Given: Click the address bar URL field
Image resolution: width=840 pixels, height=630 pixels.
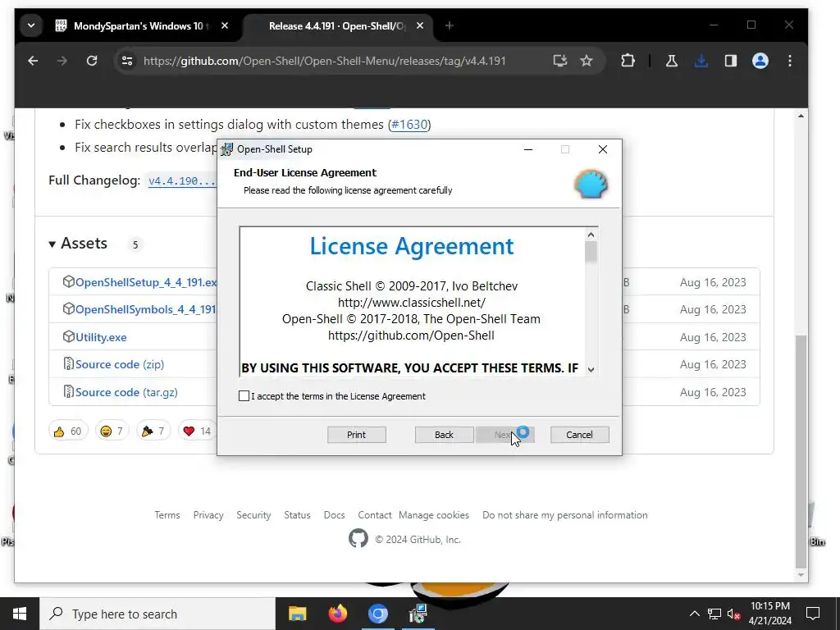Looking at the screenshot, I should (325, 61).
